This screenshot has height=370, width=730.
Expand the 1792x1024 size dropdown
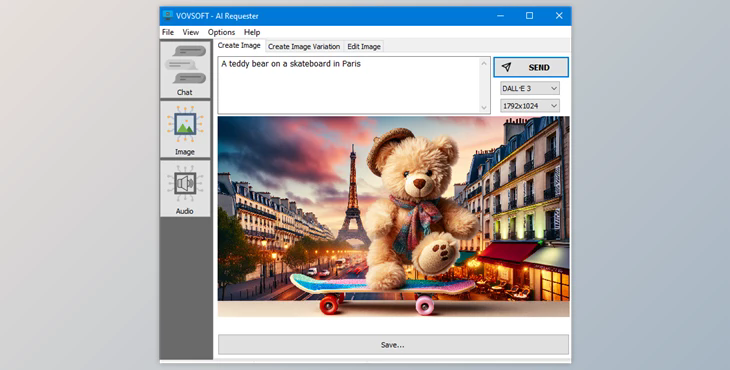coord(530,106)
